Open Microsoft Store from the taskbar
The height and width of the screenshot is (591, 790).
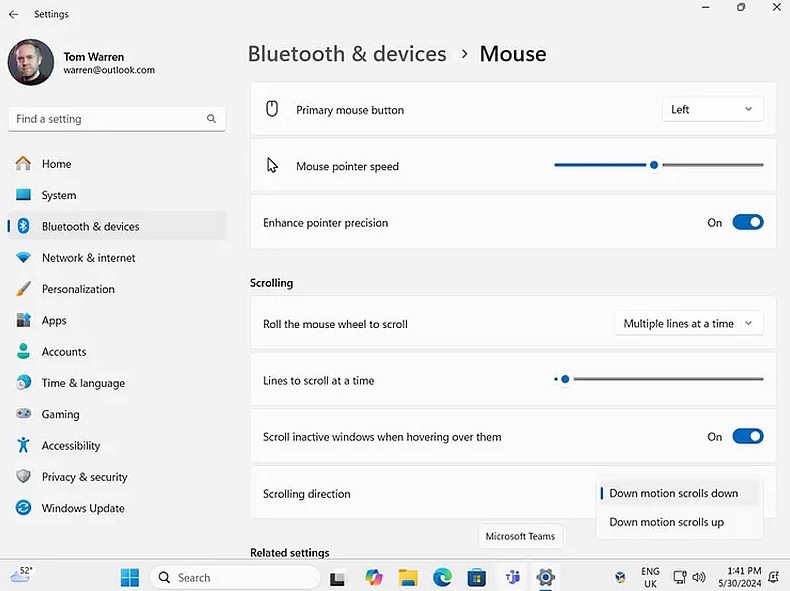click(477, 577)
